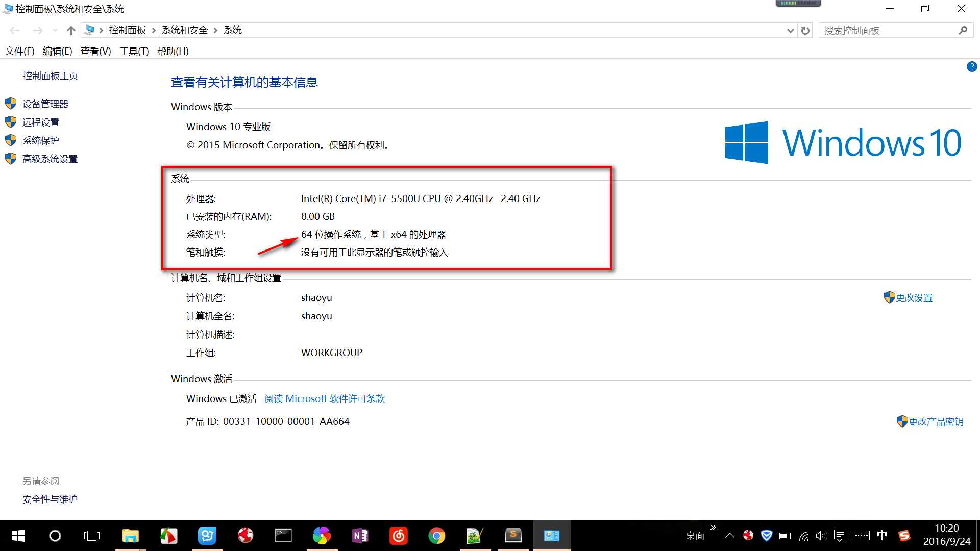980x551 pixels.
Task: Open Device Manager (设备管理器) link
Action: click(45, 104)
